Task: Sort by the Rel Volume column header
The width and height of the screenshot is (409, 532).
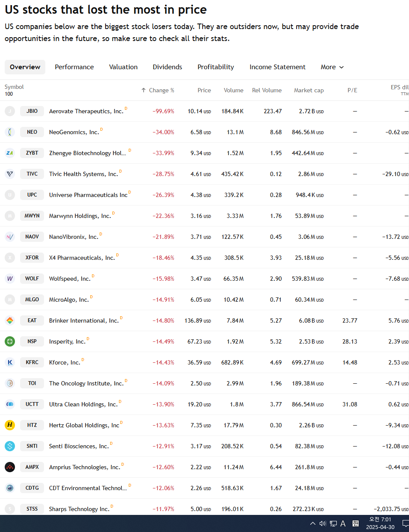Action: pos(267,90)
